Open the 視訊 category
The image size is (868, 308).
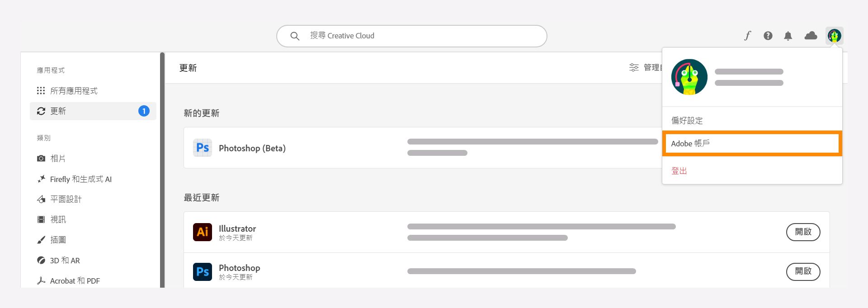tap(58, 219)
